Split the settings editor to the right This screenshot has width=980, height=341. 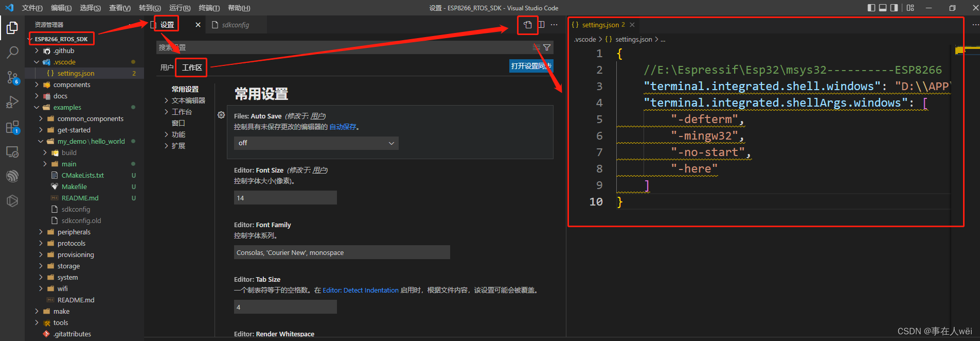pos(541,25)
